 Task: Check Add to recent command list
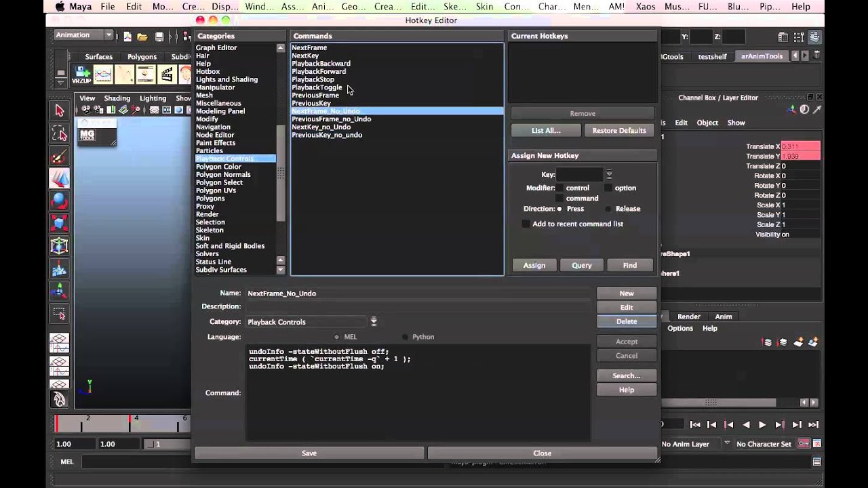526,224
